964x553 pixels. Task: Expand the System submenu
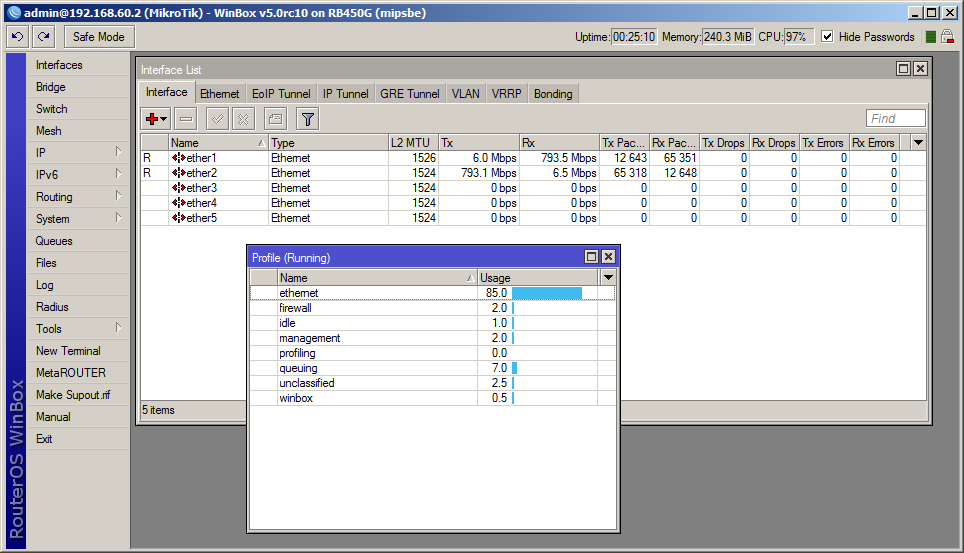[x=118, y=218]
